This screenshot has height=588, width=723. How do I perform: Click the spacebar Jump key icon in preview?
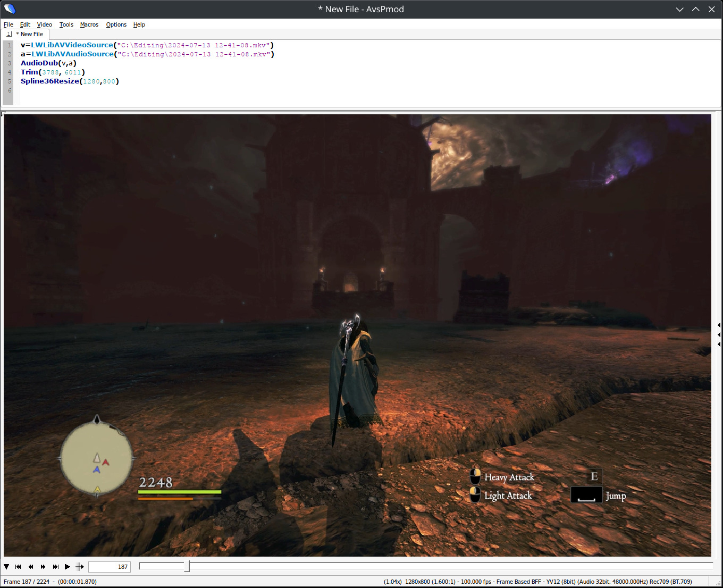coord(586,495)
